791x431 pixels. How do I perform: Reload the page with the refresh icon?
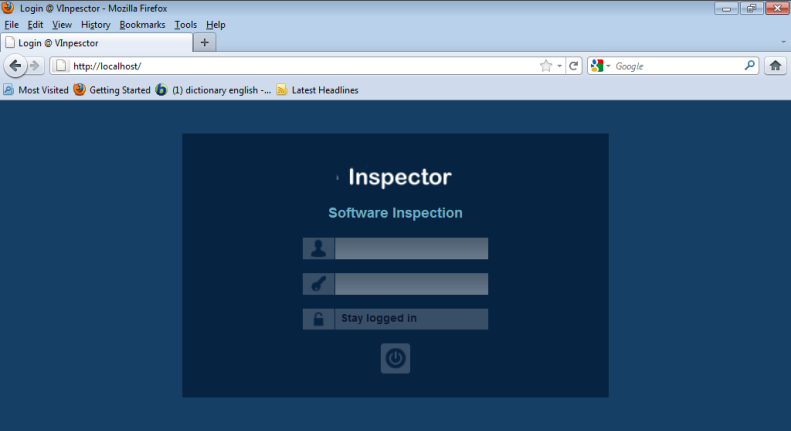coord(574,66)
